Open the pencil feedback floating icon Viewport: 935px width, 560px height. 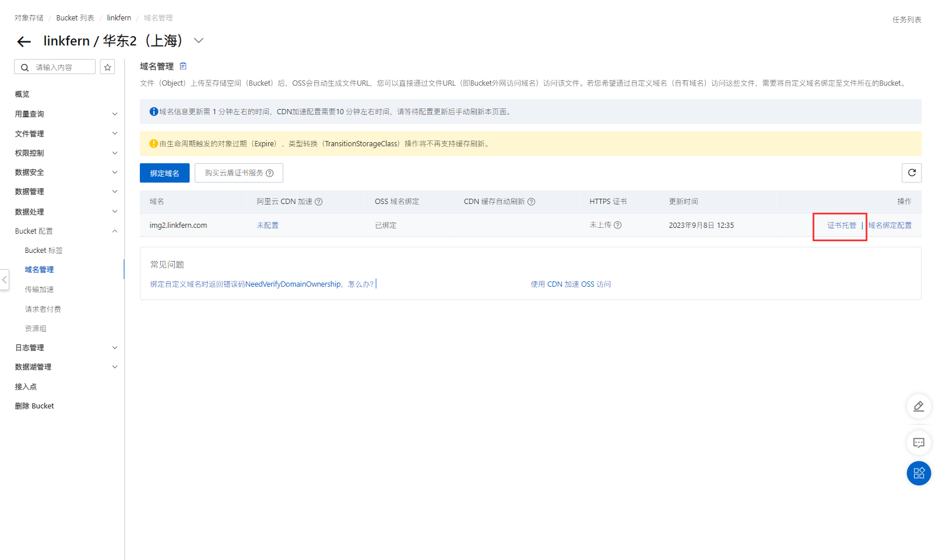point(919,406)
